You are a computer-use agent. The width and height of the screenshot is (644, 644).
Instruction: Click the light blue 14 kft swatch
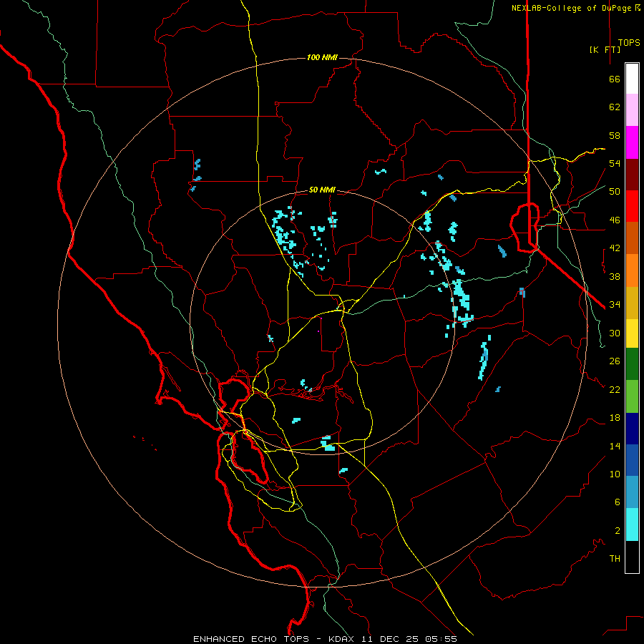pyautogui.click(x=632, y=492)
